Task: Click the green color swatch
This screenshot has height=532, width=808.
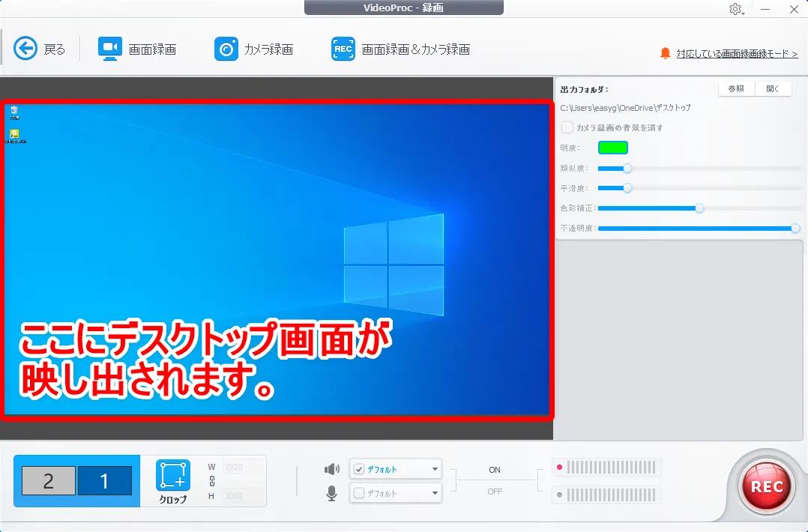Action: tap(612, 148)
